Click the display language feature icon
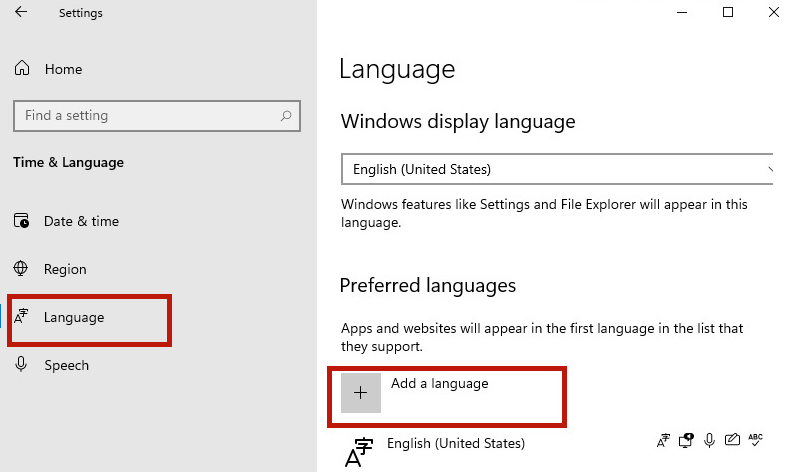 [x=663, y=440]
